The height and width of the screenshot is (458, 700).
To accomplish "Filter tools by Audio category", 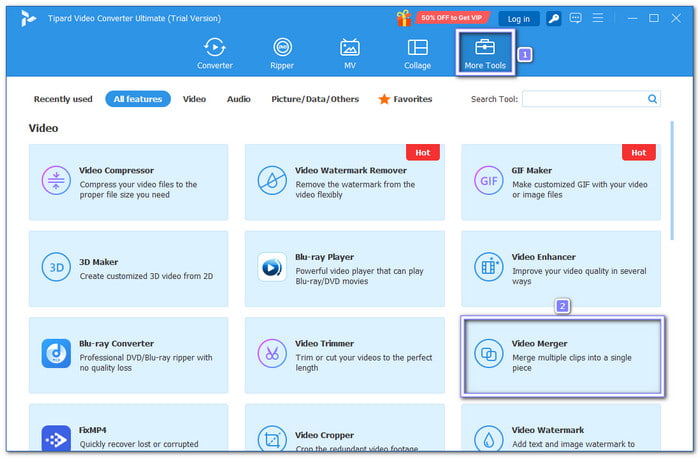I will (238, 99).
